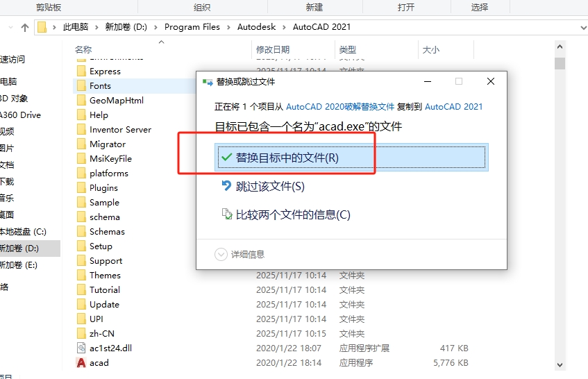Select Inventor Server folder icon

pos(81,129)
